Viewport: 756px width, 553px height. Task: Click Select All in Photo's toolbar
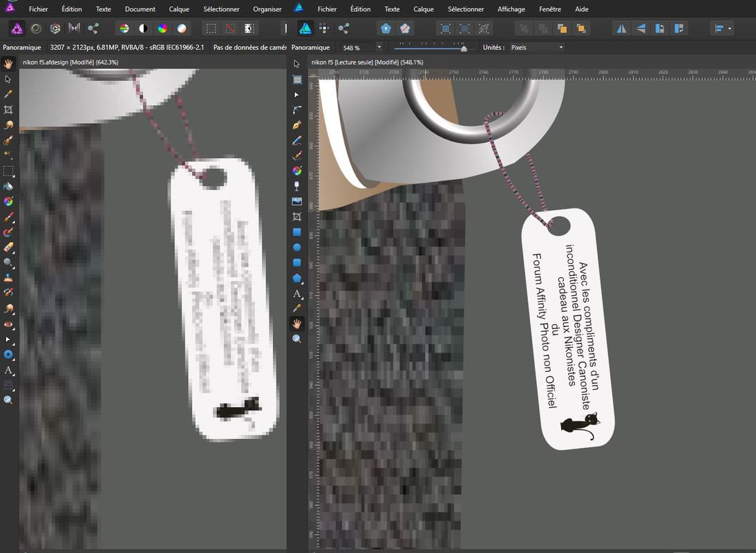211,29
